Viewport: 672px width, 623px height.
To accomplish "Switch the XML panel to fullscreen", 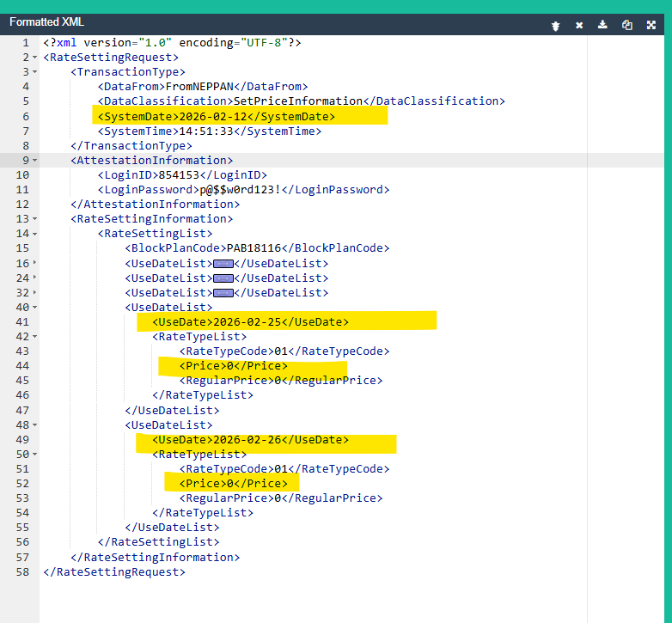I will (651, 25).
